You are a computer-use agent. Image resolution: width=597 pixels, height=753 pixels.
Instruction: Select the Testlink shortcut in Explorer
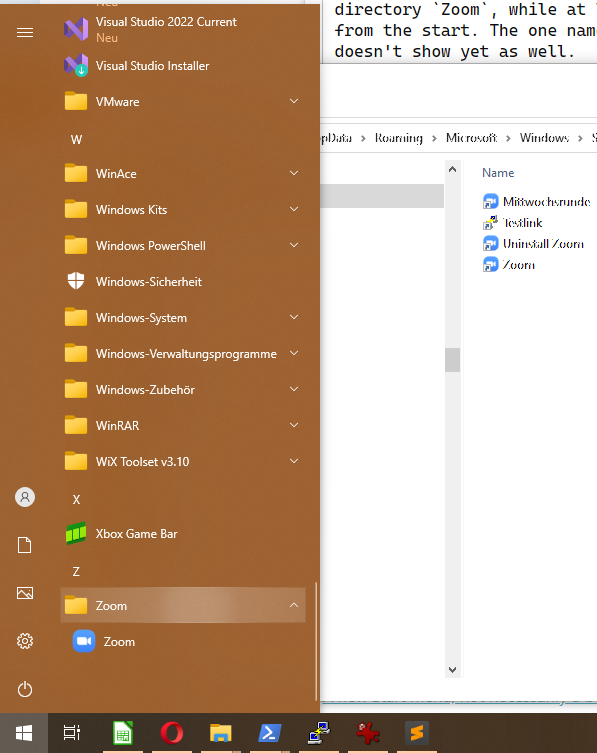512,223
